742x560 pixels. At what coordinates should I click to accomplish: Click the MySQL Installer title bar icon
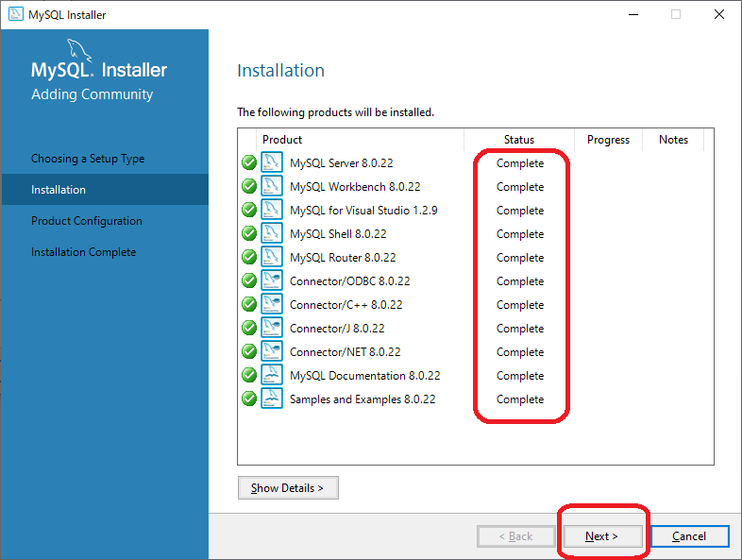pyautogui.click(x=16, y=14)
